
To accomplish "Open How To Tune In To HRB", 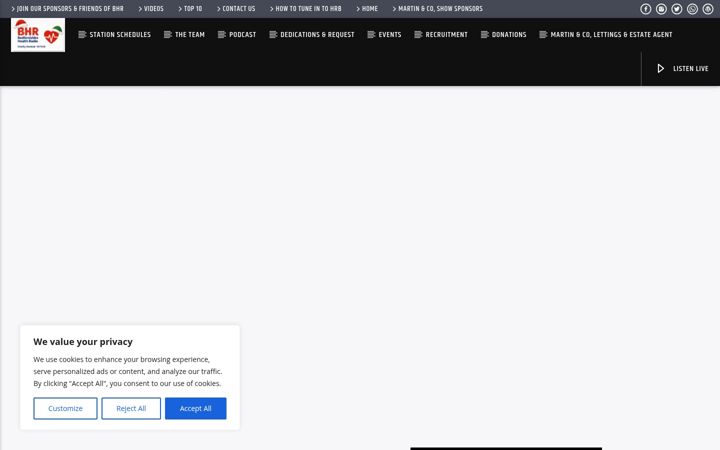I will pyautogui.click(x=306, y=9).
